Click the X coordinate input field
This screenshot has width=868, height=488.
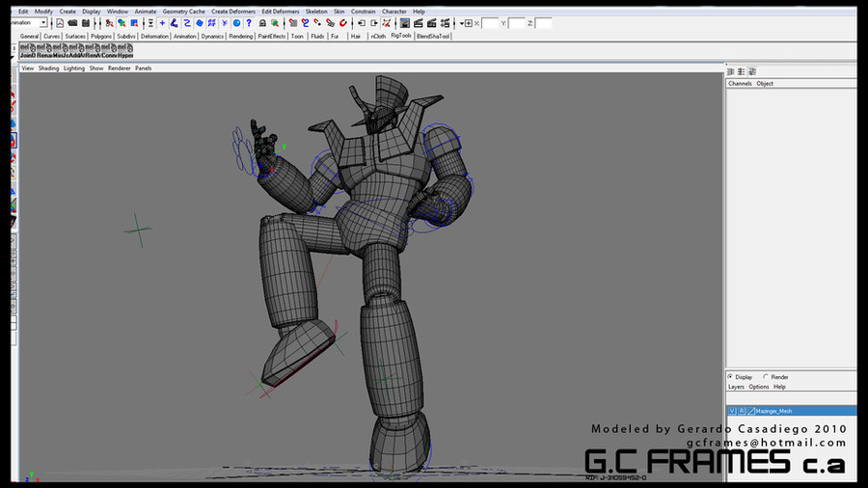click(491, 23)
